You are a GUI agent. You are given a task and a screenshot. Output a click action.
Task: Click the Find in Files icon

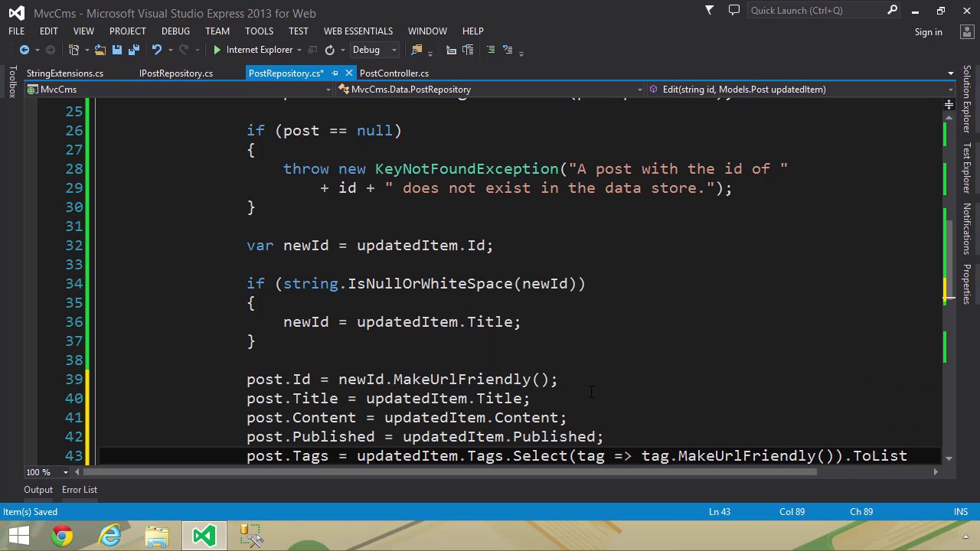coord(416,50)
